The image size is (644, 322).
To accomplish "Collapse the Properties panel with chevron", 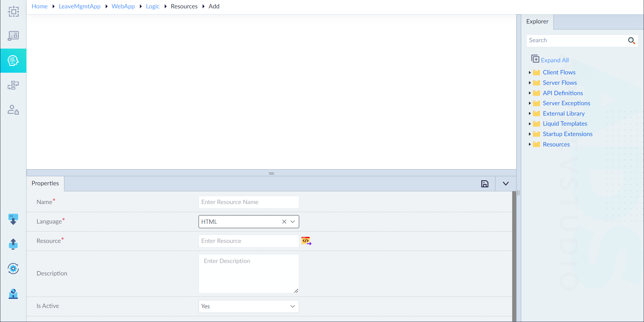I will tap(506, 184).
